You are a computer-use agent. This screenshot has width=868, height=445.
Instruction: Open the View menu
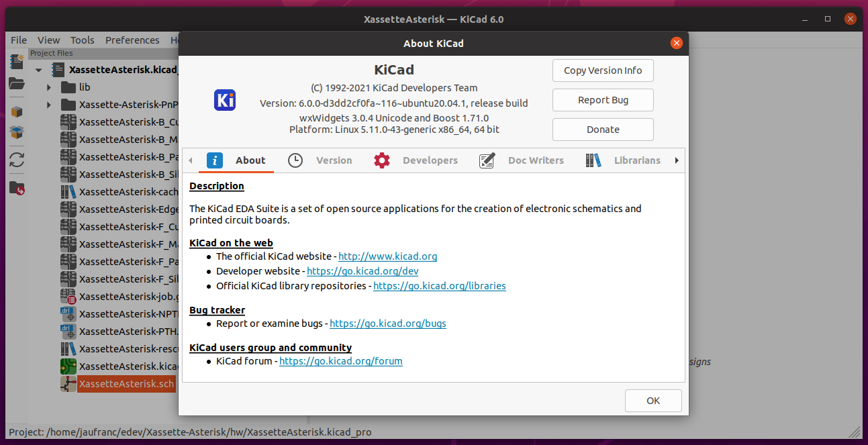(49, 40)
